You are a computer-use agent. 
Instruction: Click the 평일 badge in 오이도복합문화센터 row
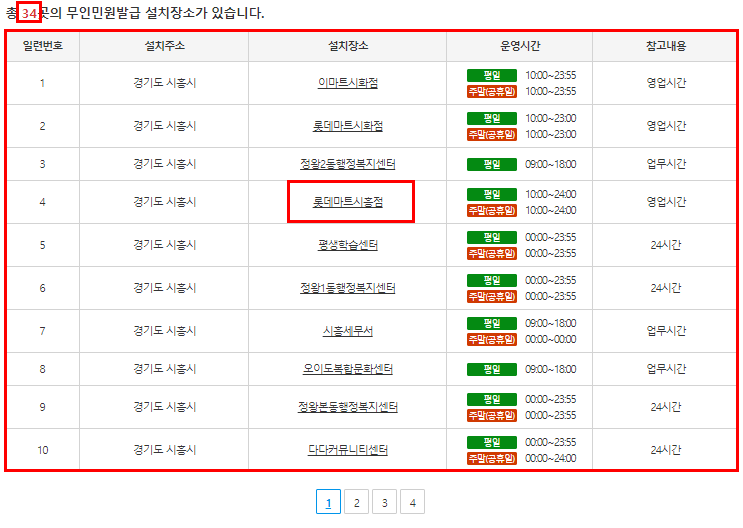point(492,369)
